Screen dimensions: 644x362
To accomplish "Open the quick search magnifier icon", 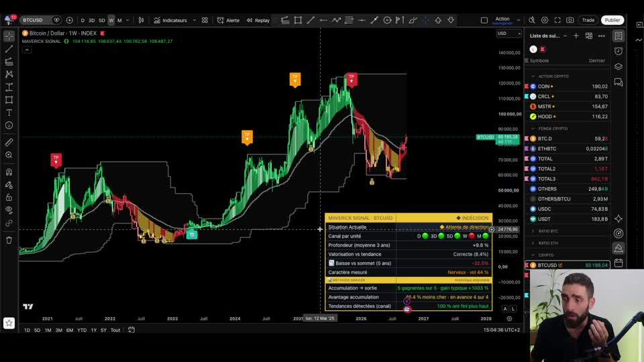I will click(532, 20).
